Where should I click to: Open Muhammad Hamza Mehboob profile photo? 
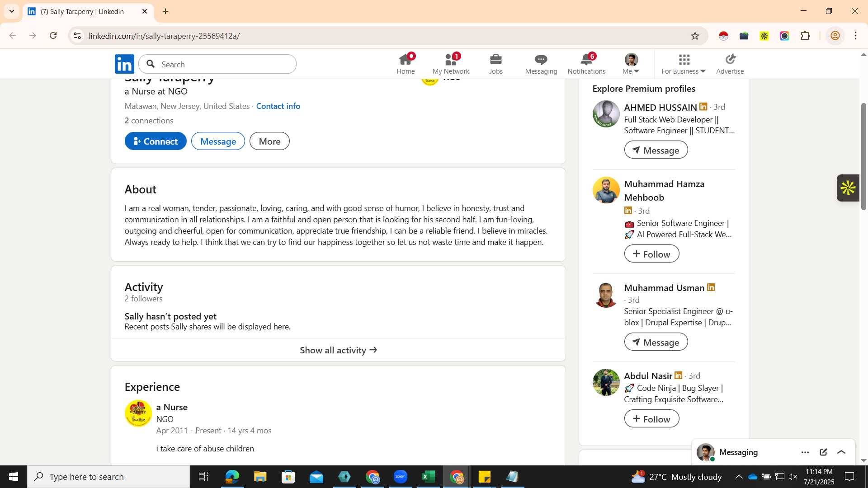pyautogui.click(x=606, y=190)
